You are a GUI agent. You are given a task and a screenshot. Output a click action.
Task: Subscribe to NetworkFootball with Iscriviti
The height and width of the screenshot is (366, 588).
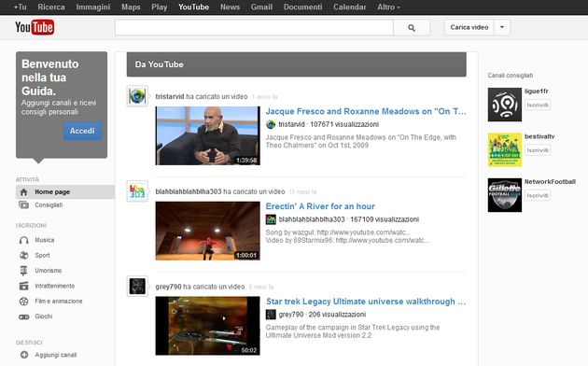tap(538, 195)
